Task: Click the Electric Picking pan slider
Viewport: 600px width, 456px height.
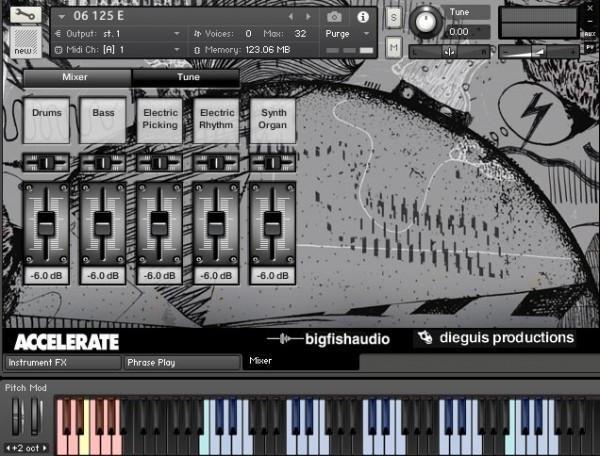Action: [x=160, y=163]
